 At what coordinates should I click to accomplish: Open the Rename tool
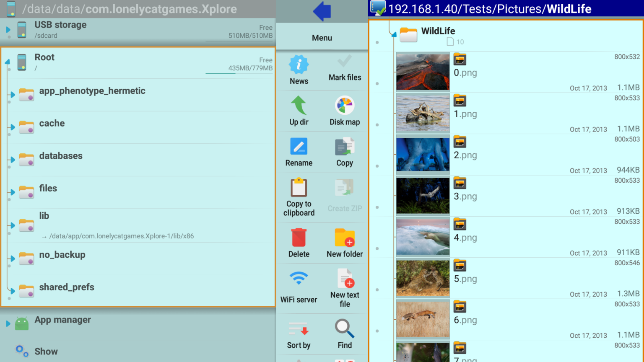click(299, 152)
